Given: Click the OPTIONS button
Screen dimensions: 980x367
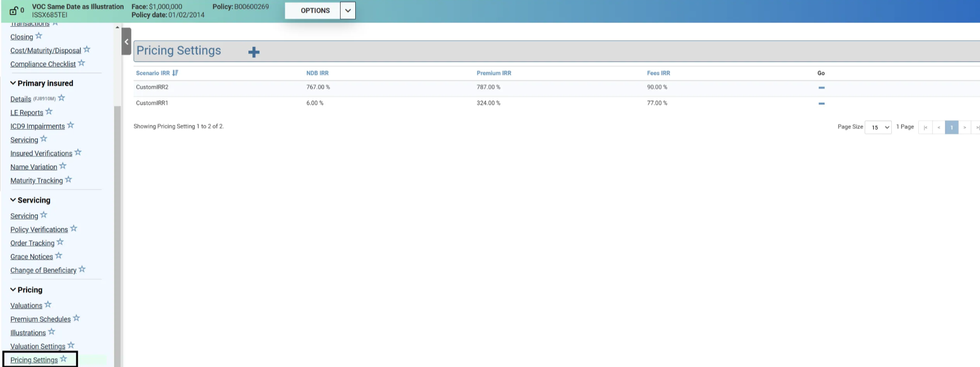Looking at the screenshot, I should (315, 10).
